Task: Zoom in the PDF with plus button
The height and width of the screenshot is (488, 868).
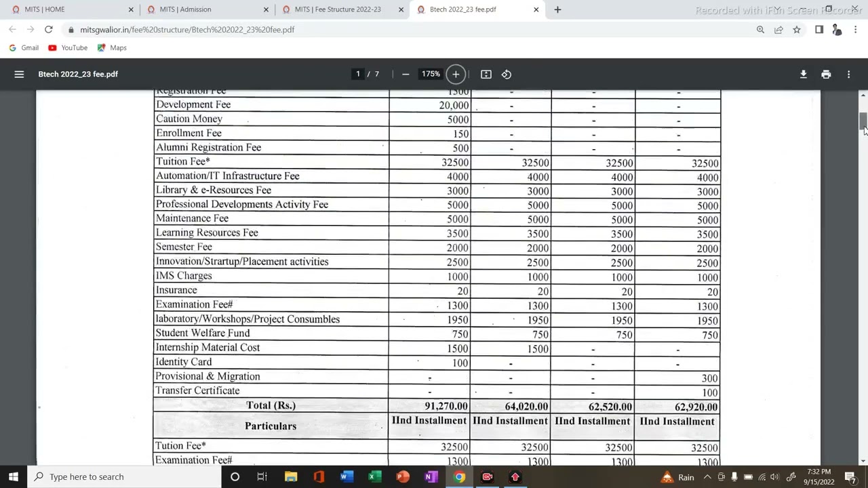Action: pyautogui.click(x=456, y=74)
